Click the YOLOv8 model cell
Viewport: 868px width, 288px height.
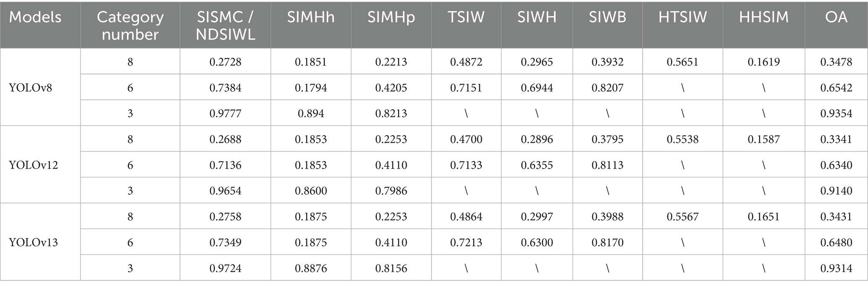[x=31, y=88]
